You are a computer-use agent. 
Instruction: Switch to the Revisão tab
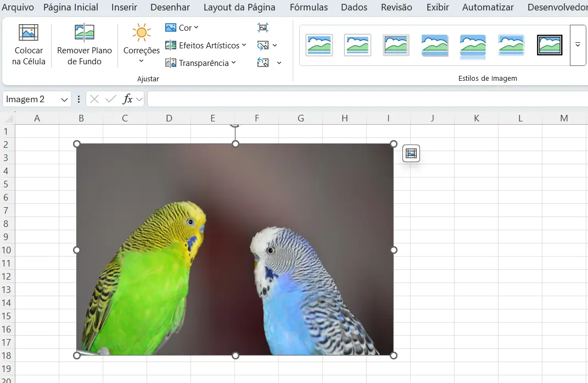pos(397,7)
